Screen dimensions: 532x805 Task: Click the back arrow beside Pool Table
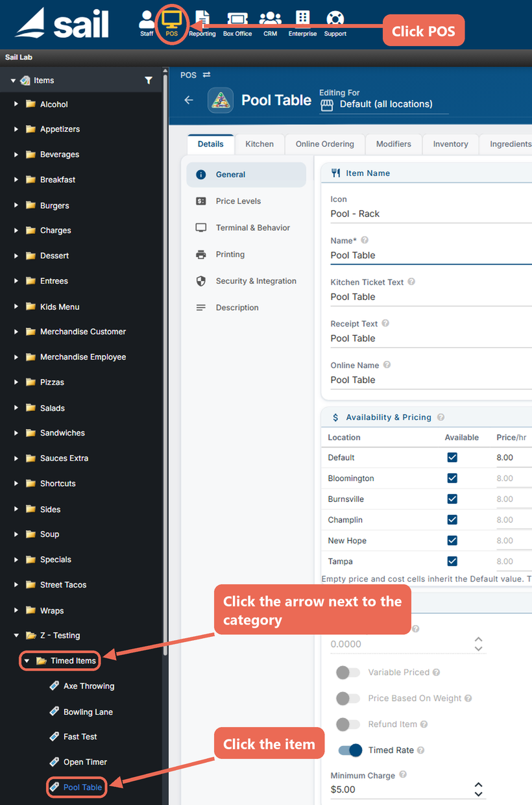(189, 100)
